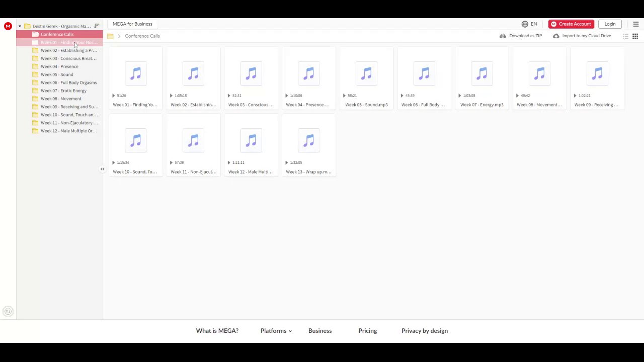Click the file label Week 13 - Wrap up
644x362 pixels.
(308, 172)
